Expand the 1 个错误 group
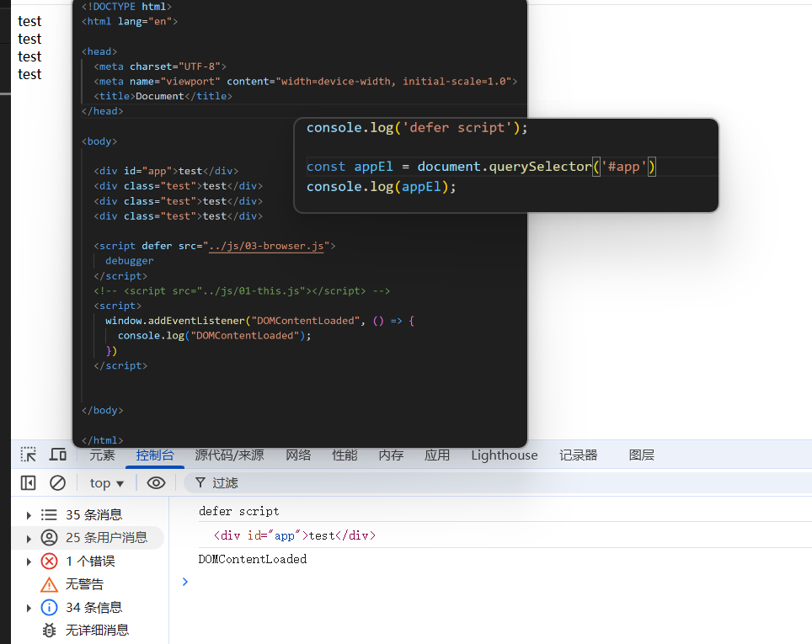 point(29,562)
